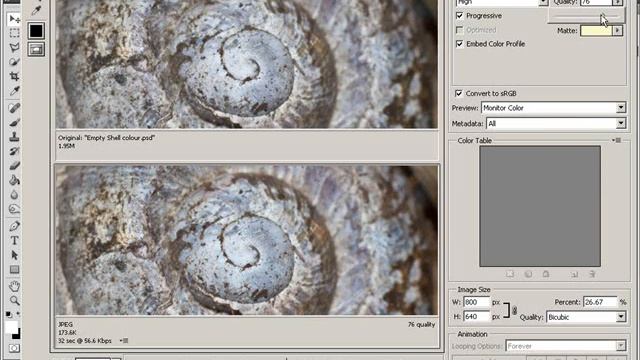Open the Matte color arrow menu
The image size is (640, 360).
[618, 31]
